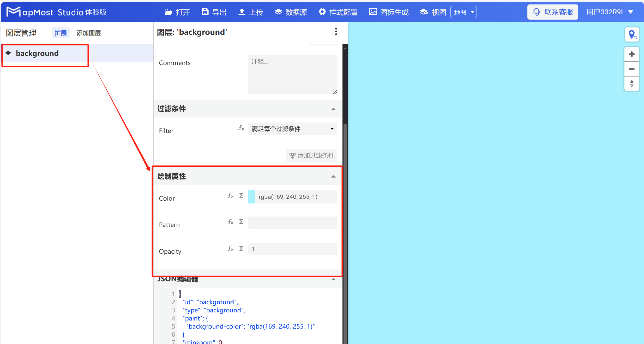Click the compass pitch control on the map
The image size is (644, 344).
pyautogui.click(x=632, y=84)
